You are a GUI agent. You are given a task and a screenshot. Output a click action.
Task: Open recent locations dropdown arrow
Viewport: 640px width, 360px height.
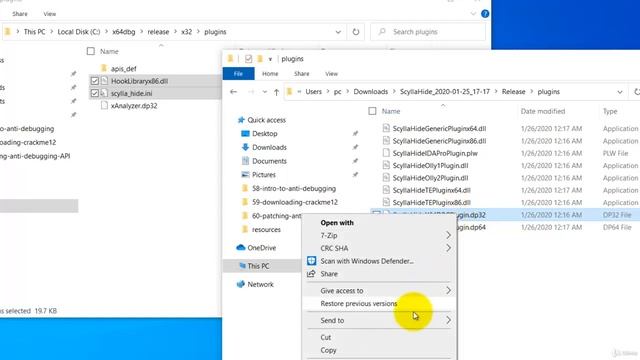[264, 92]
